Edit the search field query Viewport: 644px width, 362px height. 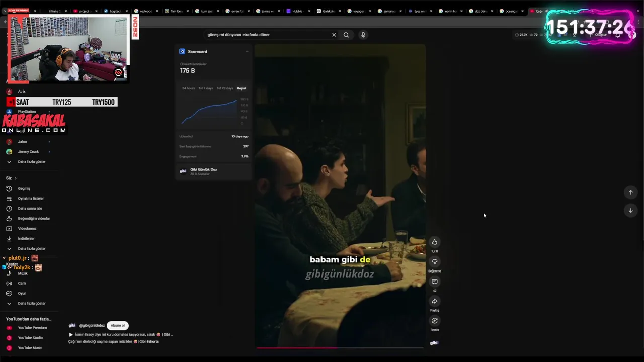[x=267, y=35]
